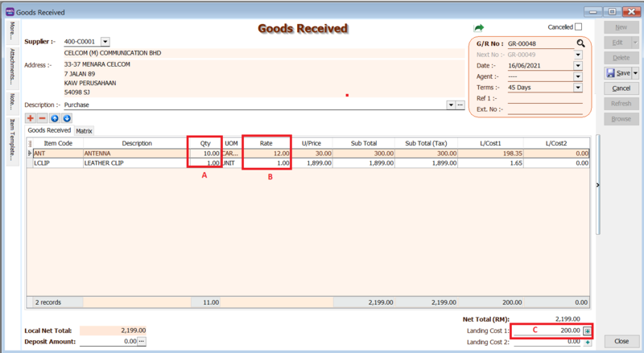Click the Cancel button

(621, 88)
